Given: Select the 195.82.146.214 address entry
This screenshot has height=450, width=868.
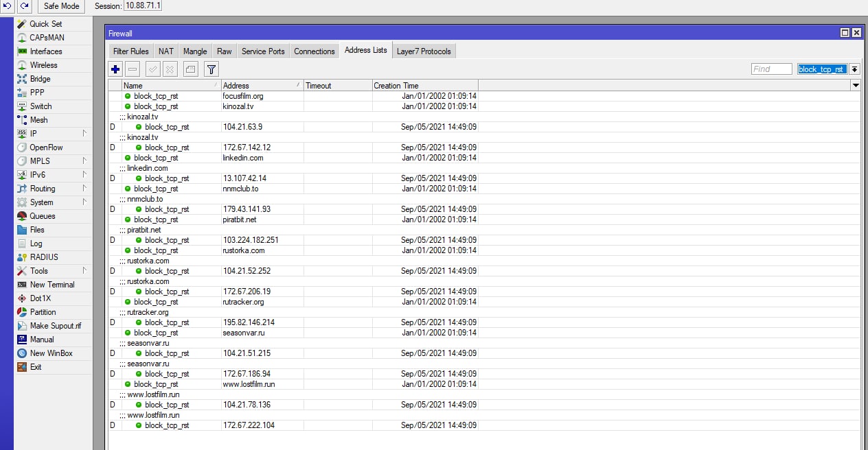Looking at the screenshot, I should coord(484,322).
